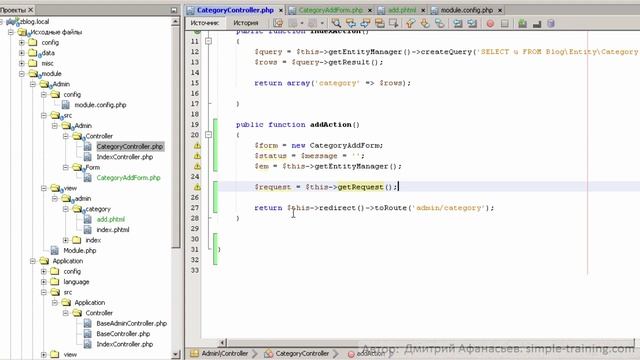Screen dimensions: 640x360
Task: Open BaseController.php in tree
Action: point(123,334)
